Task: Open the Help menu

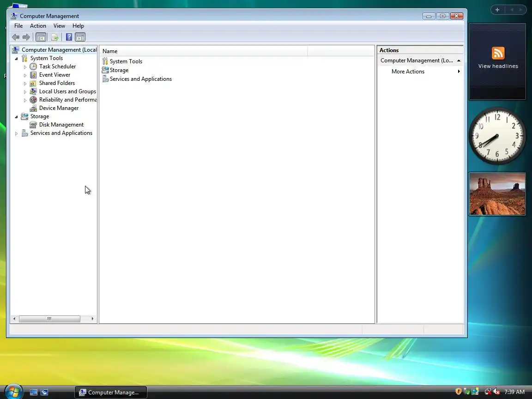Action: (78, 26)
